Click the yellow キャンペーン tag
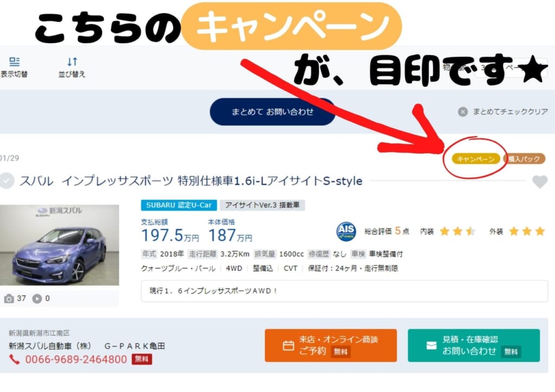This screenshot has height=392, width=555. tap(476, 159)
